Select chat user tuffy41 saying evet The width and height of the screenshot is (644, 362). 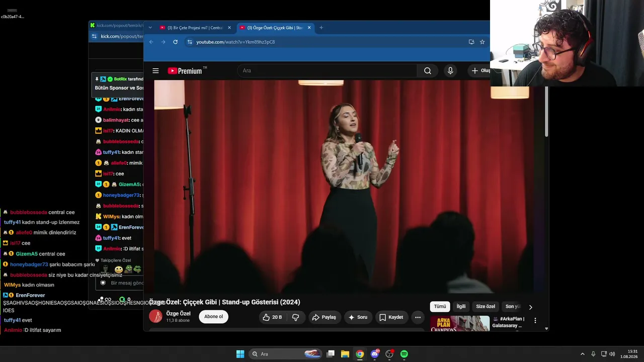tap(13, 320)
